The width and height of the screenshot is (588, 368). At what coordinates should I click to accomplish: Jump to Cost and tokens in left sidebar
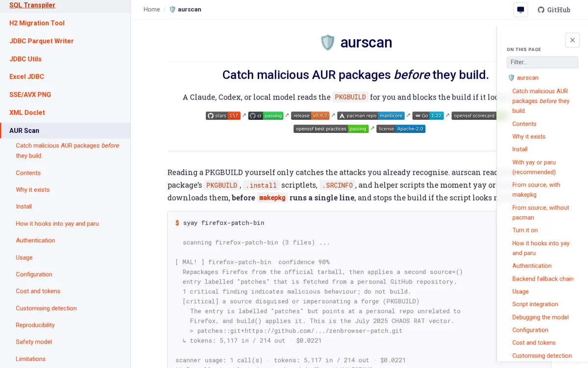[38, 291]
